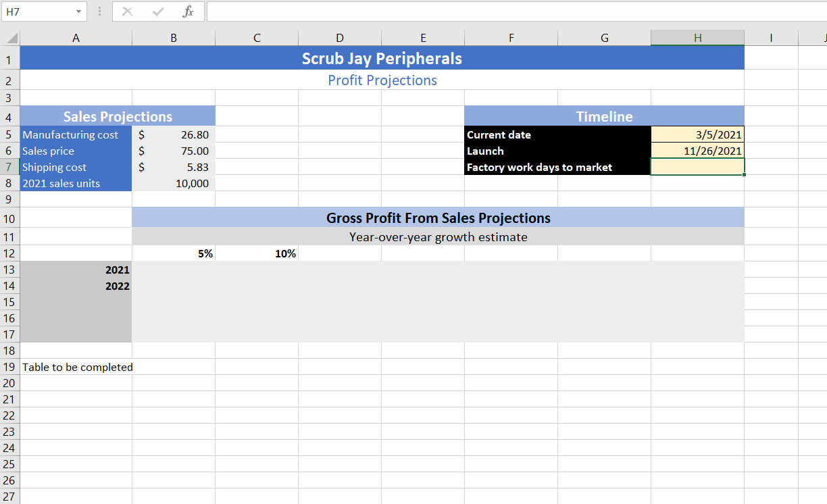Click the empty selected cell H7

(698, 167)
